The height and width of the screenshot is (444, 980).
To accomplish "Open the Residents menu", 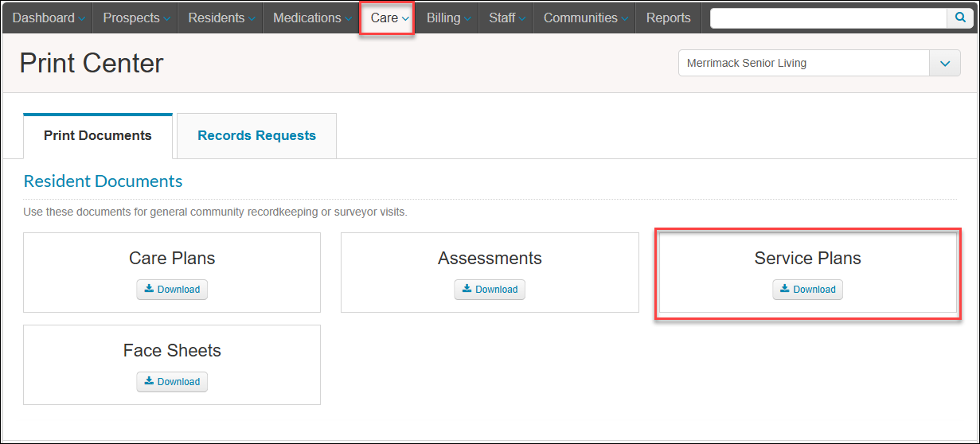I will tap(221, 18).
